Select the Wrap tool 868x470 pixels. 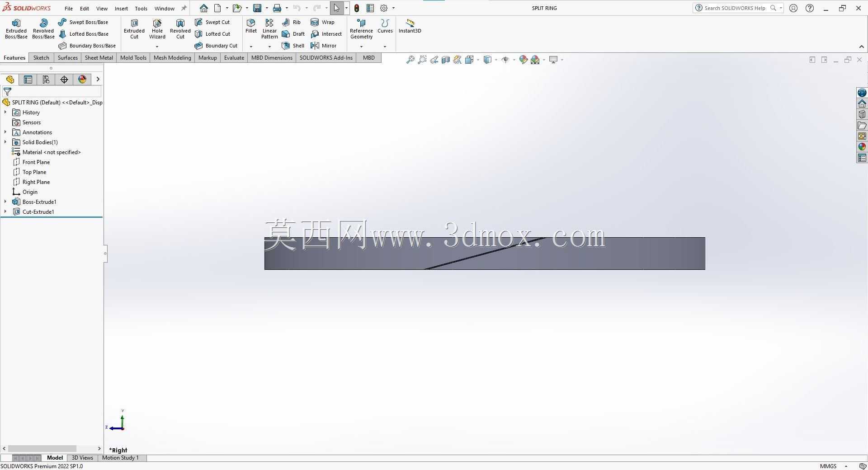322,22
